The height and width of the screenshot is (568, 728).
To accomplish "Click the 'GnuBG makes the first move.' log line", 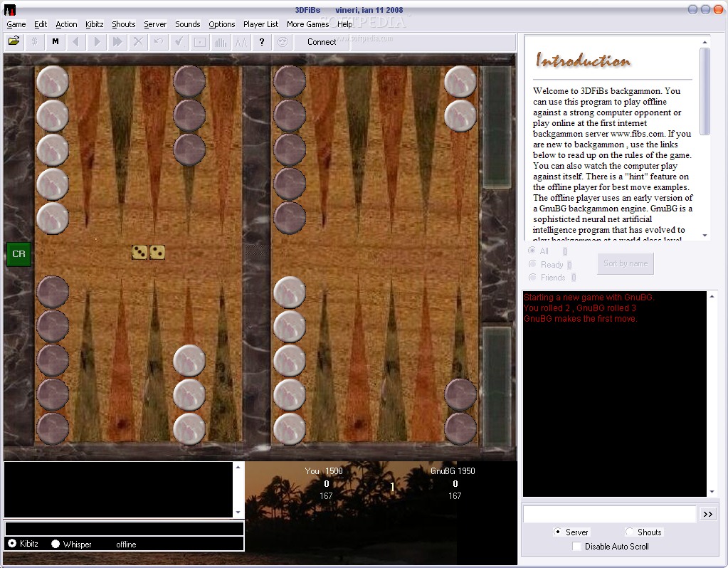I will click(x=581, y=319).
